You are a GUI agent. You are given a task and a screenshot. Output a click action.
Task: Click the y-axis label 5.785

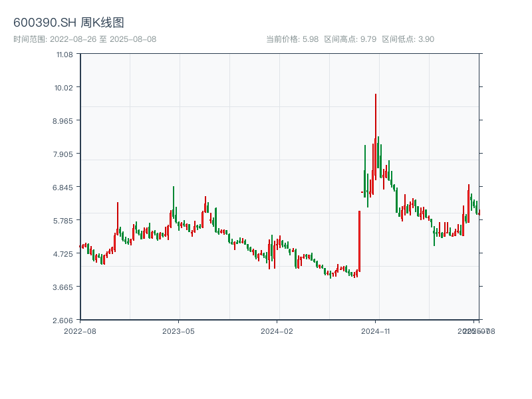click(x=63, y=221)
